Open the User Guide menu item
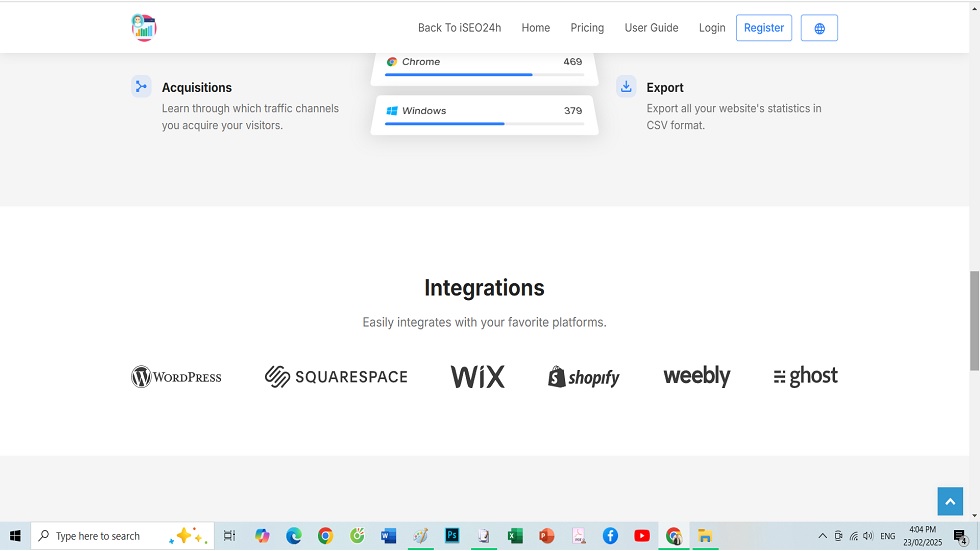The height and width of the screenshot is (551, 980). click(651, 28)
